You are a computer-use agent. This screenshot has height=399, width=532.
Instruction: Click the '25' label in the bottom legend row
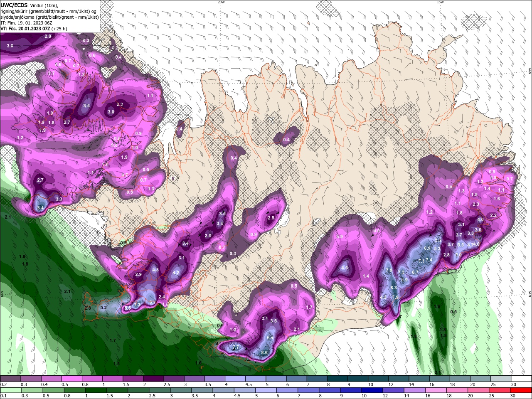493,396
